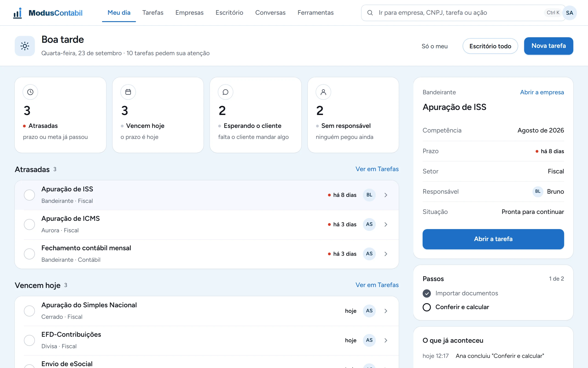The width and height of the screenshot is (588, 368).
Task: Click the chat bubble icon on Esperando o cliente card
Action: coord(226,92)
